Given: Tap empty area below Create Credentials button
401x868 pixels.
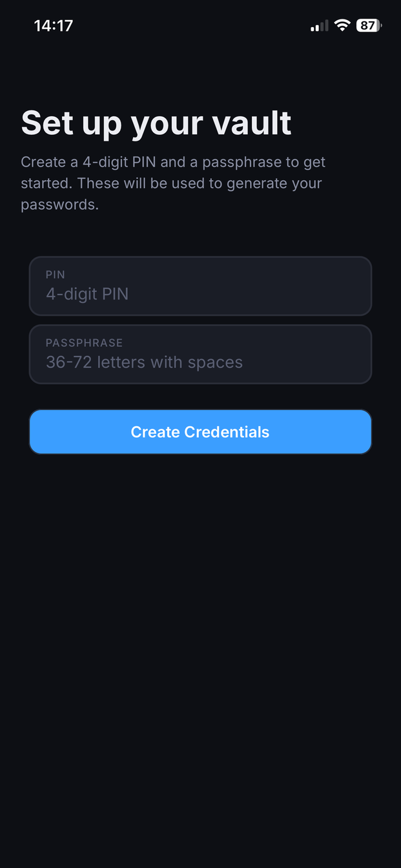Looking at the screenshot, I should pos(200,614).
